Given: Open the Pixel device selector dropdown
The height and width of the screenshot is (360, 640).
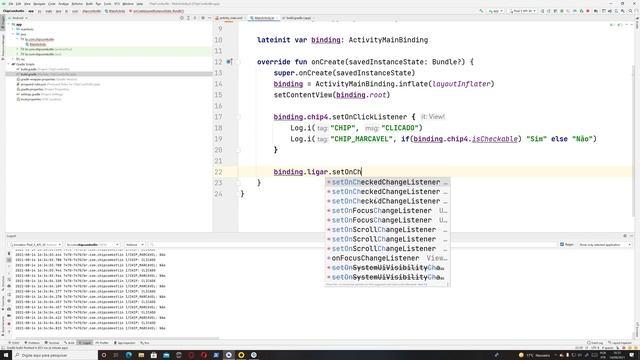Looking at the screenshot, I should click(523, 11).
